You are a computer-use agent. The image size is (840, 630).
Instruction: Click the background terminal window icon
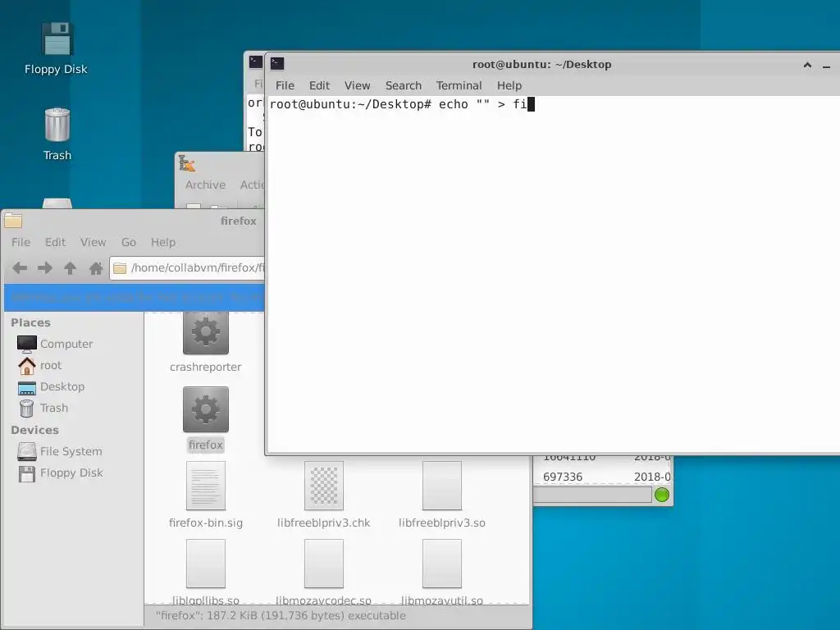(256, 62)
